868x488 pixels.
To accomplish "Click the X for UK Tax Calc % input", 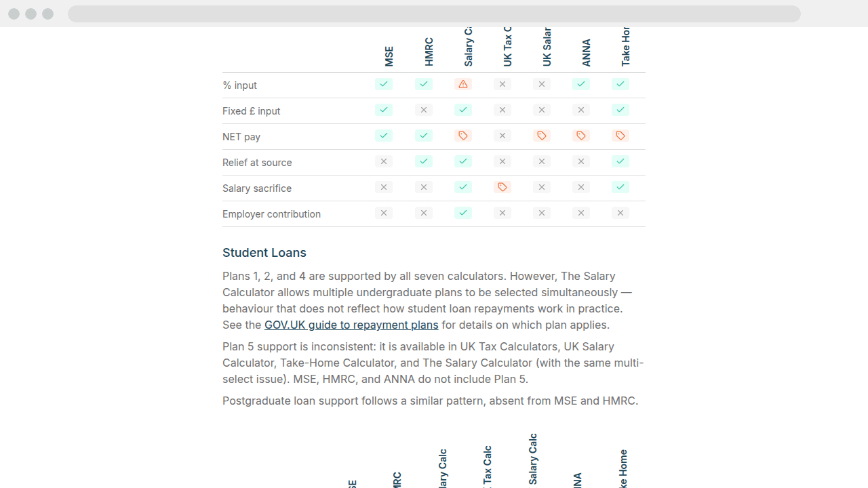I will (x=502, y=84).
